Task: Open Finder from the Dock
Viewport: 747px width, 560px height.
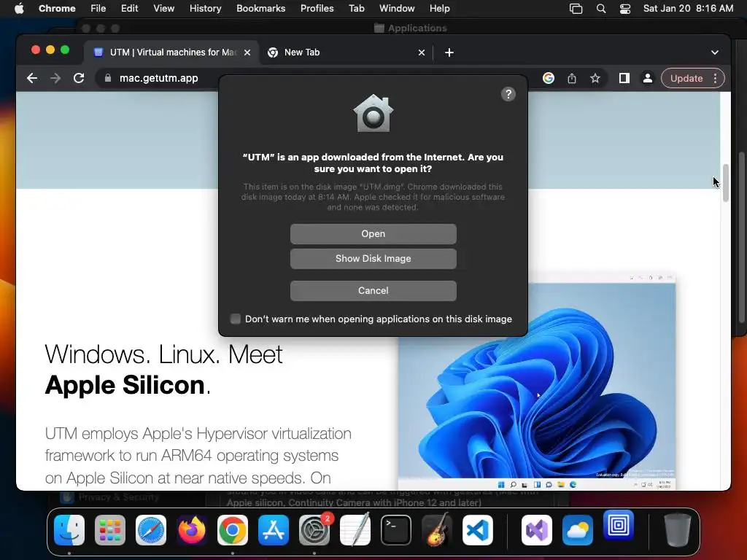Action: pyautogui.click(x=69, y=529)
